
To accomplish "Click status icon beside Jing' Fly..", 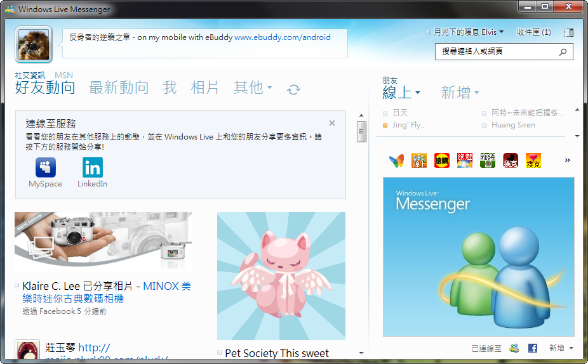I will [385, 126].
